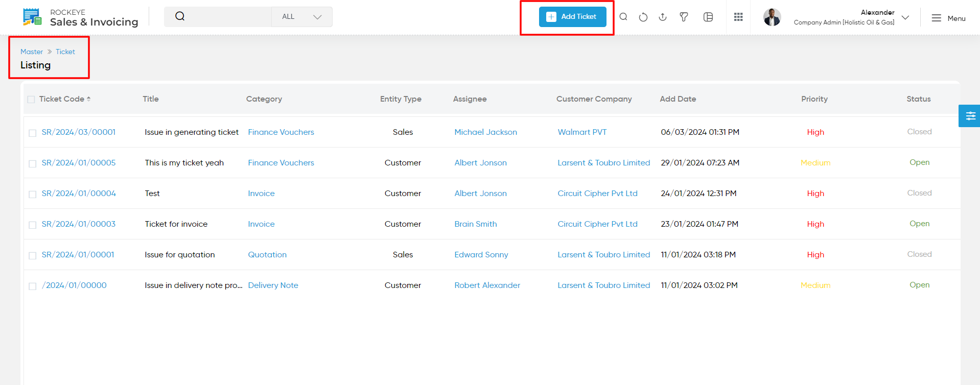Open the blue settings sliders side panel

970,116
